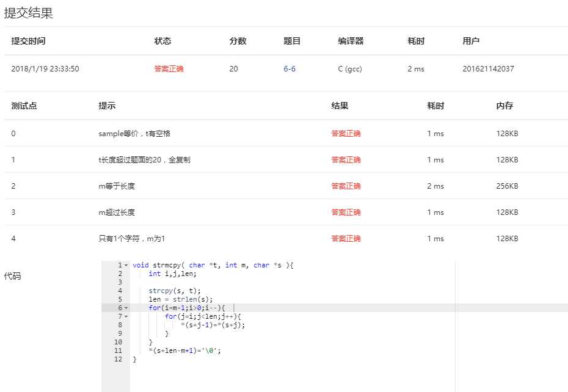The image size is (568, 392).
Task: Collapse code fold arrow on line 1
Action: (126, 265)
